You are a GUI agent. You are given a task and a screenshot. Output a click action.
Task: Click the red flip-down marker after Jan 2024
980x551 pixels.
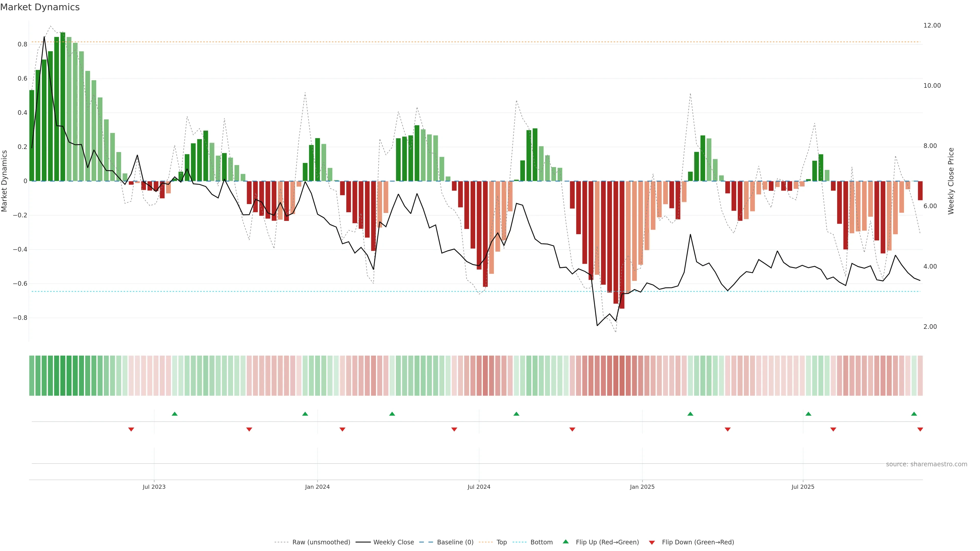tap(342, 429)
